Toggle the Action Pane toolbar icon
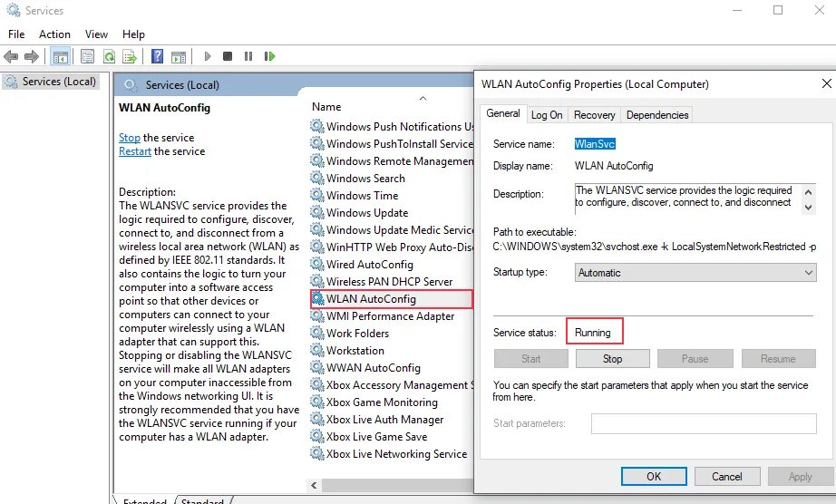Image resolution: width=836 pixels, height=504 pixels. 179,56
